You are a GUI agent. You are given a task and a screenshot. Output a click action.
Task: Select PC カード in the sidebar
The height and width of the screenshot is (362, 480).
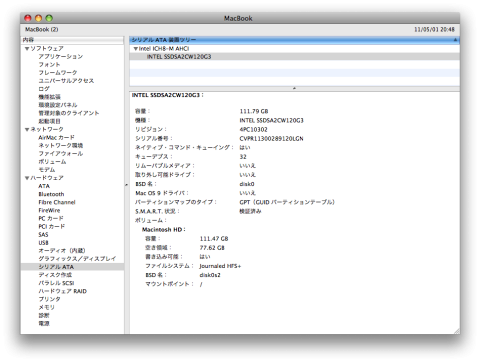[x=51, y=218]
